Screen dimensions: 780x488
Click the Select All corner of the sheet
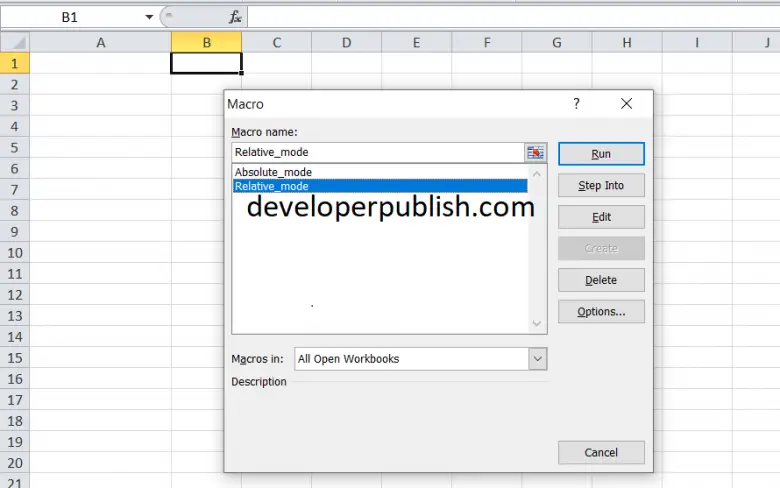coord(15,42)
